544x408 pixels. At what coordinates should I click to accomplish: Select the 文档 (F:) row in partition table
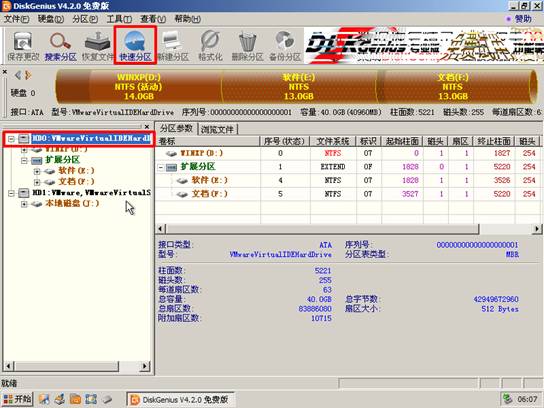coord(347,194)
